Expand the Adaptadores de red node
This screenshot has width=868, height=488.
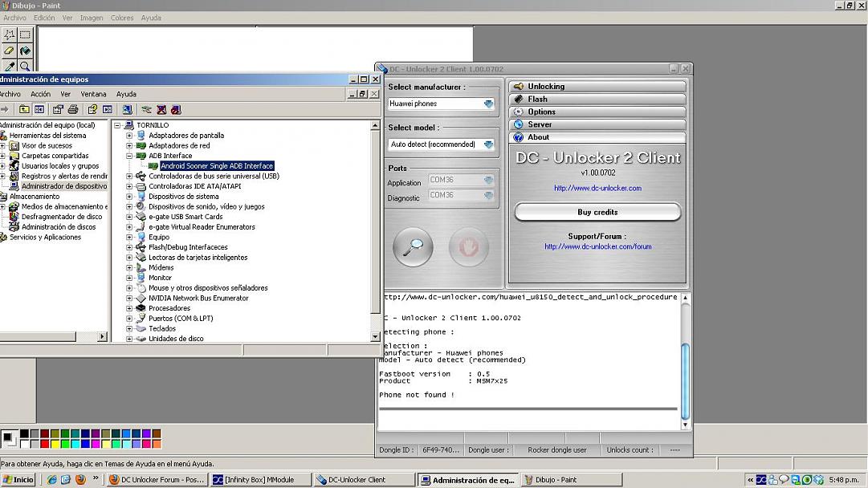(129, 146)
